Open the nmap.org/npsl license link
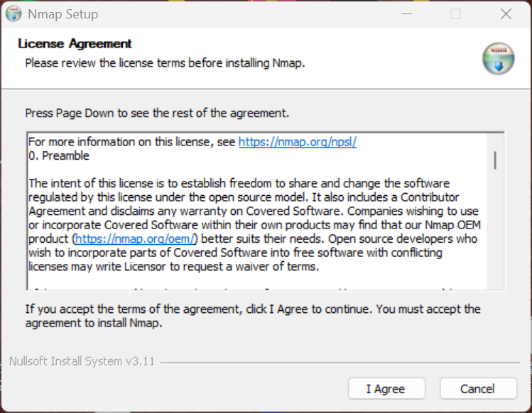The width and height of the screenshot is (532, 413). [x=297, y=142]
